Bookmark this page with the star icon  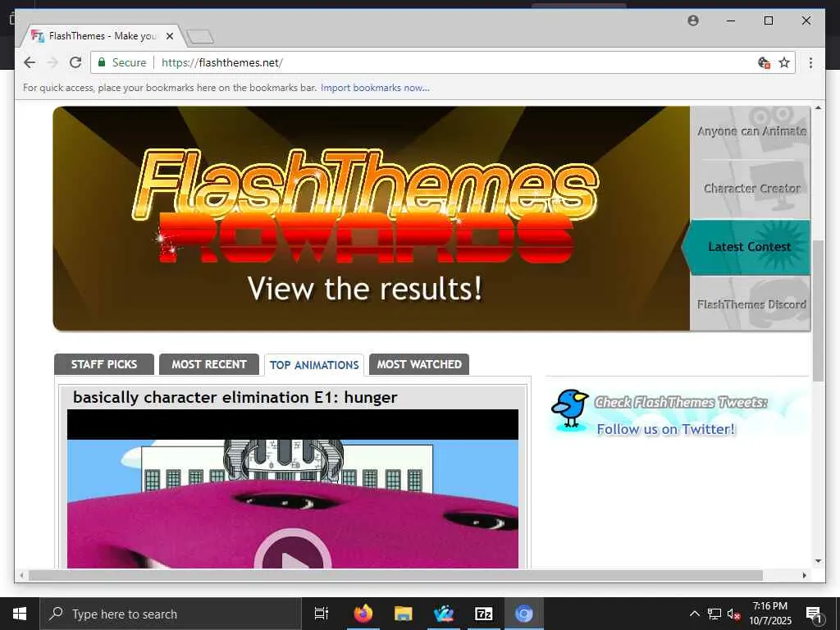pos(784,62)
